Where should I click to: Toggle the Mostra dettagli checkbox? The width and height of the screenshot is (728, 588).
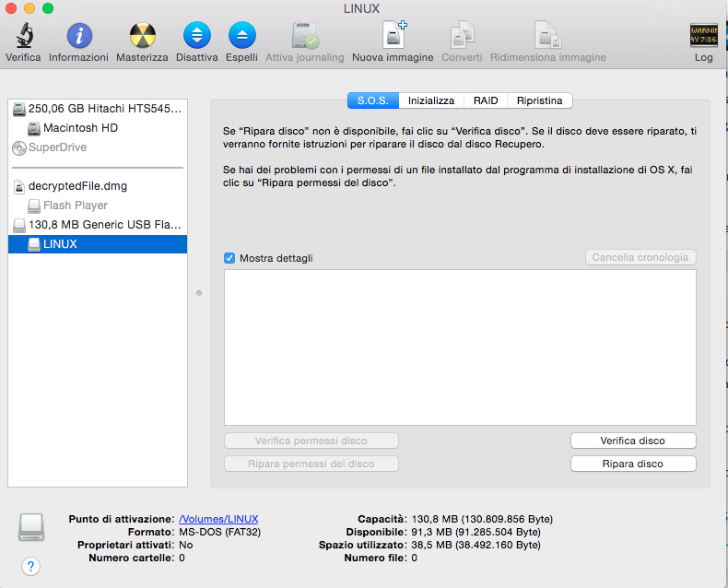coord(229,258)
